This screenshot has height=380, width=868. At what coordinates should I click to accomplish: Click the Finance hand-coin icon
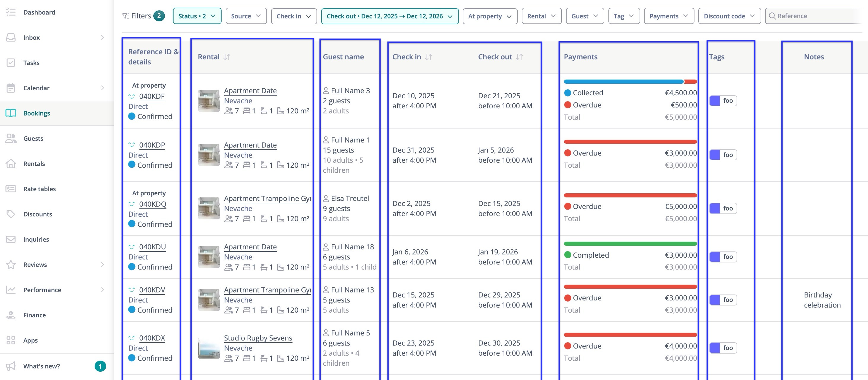11,315
